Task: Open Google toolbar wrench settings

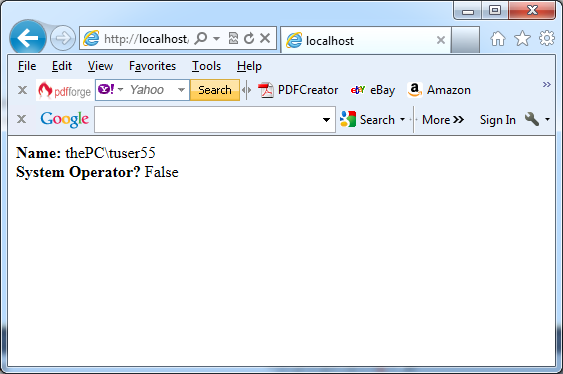Action: tap(537, 119)
